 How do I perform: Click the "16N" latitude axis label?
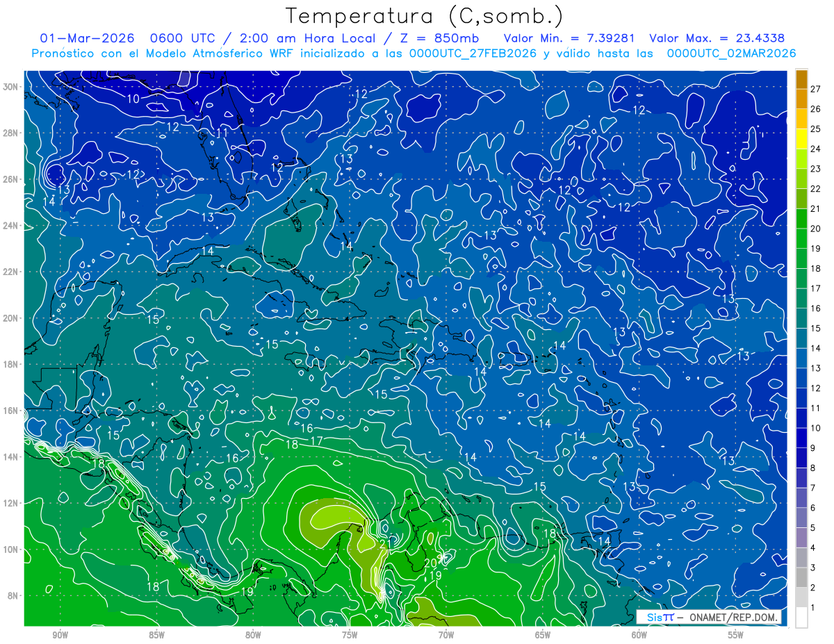point(10,411)
